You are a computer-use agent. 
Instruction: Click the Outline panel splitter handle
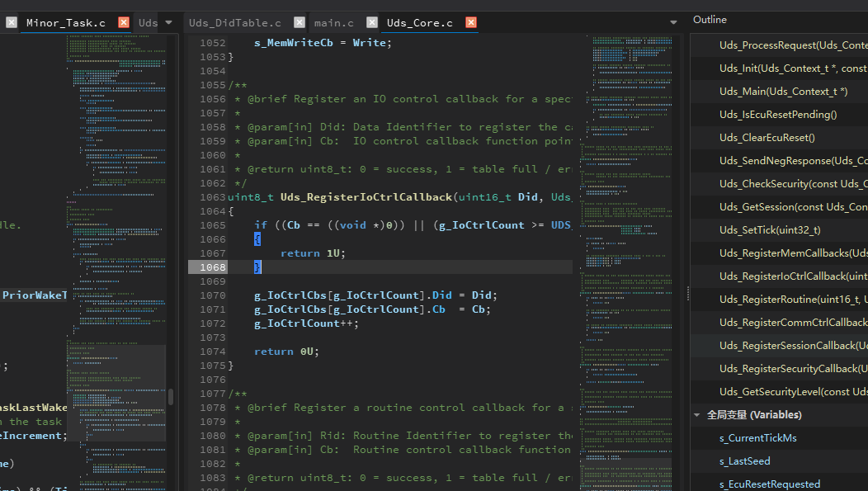pyautogui.click(x=687, y=294)
